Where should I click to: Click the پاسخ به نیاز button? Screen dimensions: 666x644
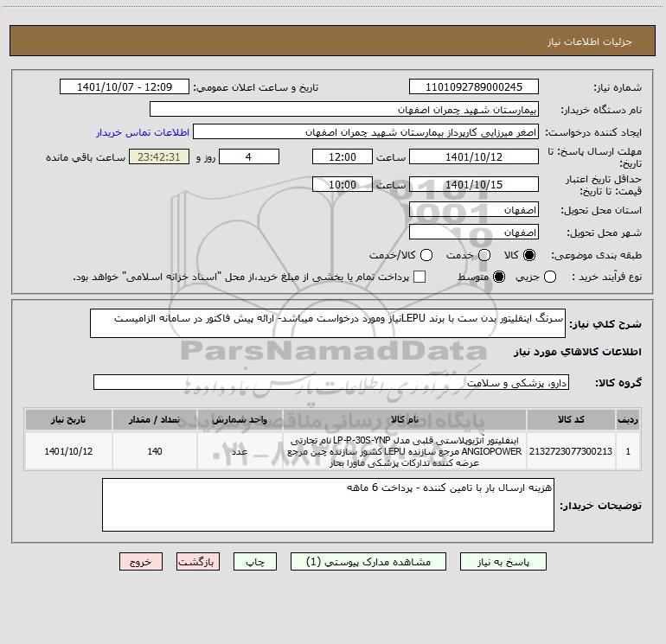[x=503, y=562]
